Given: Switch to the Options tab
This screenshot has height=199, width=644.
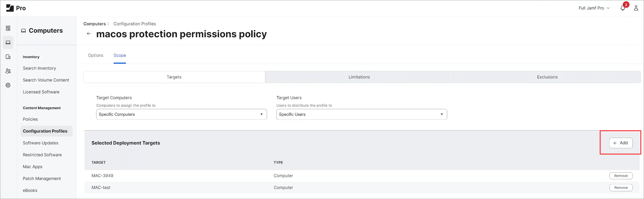Looking at the screenshot, I should coord(95,55).
